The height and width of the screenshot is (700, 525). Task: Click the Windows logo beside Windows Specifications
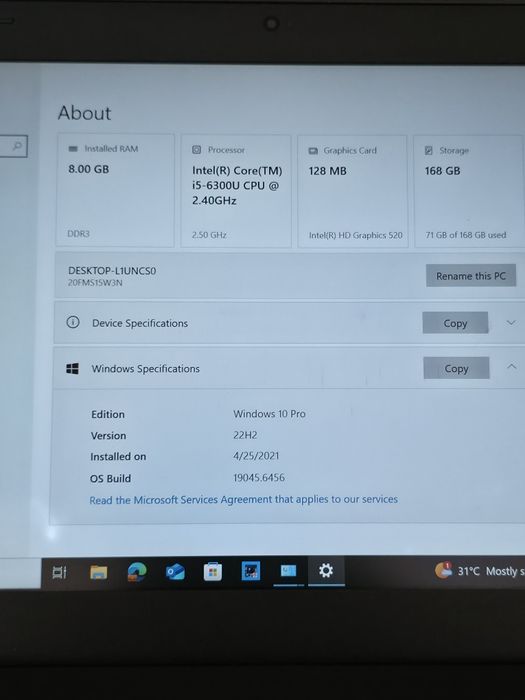click(72, 369)
